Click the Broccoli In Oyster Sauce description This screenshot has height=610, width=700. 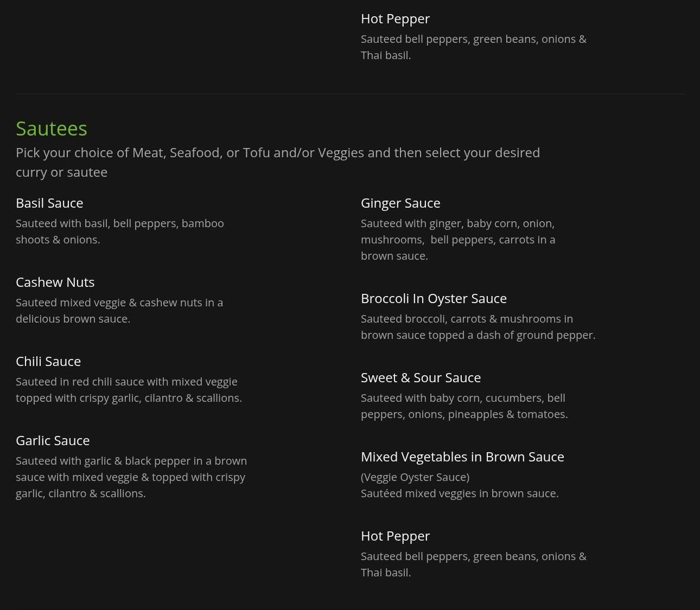click(478, 327)
